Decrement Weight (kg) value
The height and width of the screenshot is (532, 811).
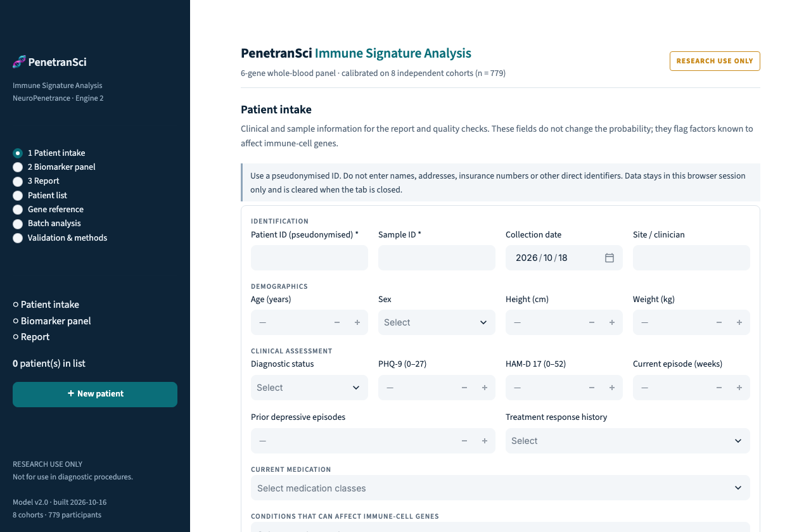pyautogui.click(x=719, y=322)
